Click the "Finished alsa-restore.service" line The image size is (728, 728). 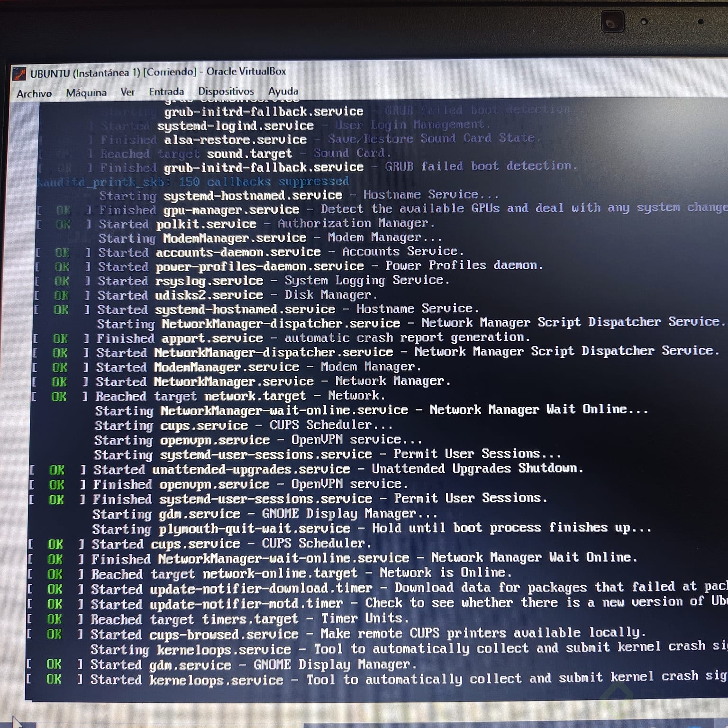pos(290,139)
